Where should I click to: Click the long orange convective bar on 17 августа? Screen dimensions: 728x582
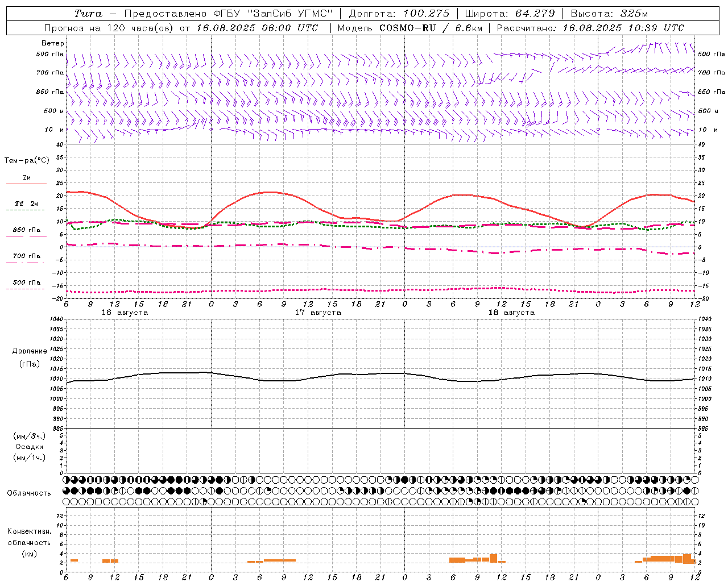pyautogui.click(x=280, y=560)
